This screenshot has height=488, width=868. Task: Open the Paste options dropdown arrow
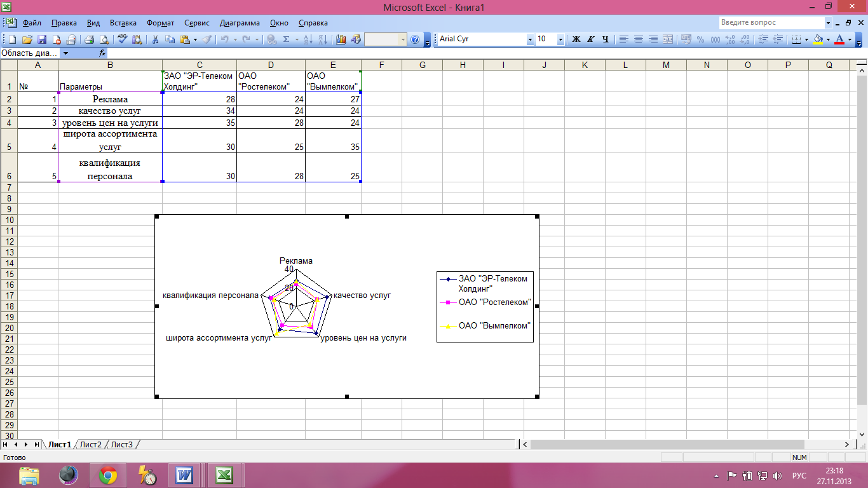[x=195, y=39]
